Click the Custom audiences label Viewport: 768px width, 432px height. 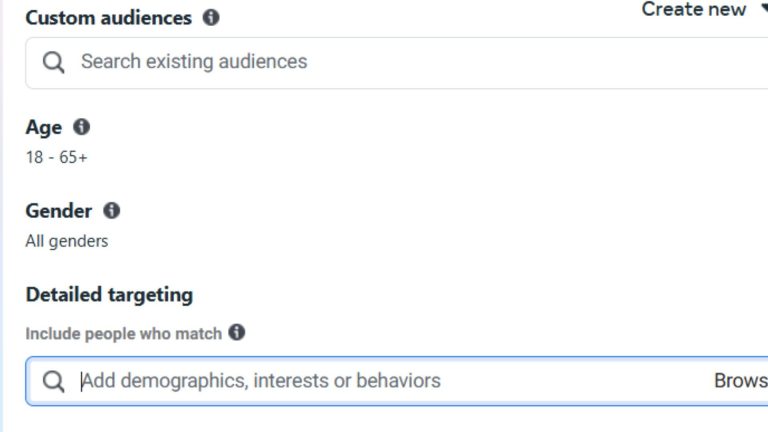click(x=108, y=18)
